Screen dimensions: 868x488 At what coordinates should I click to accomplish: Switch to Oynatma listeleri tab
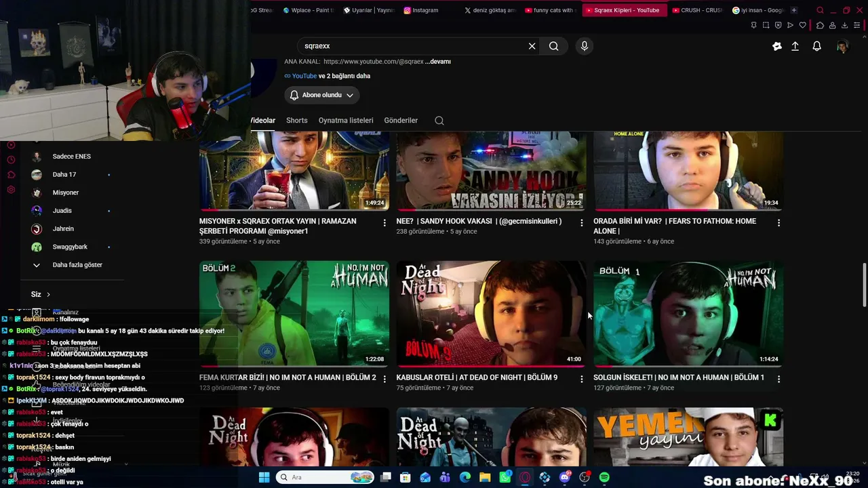coord(346,121)
